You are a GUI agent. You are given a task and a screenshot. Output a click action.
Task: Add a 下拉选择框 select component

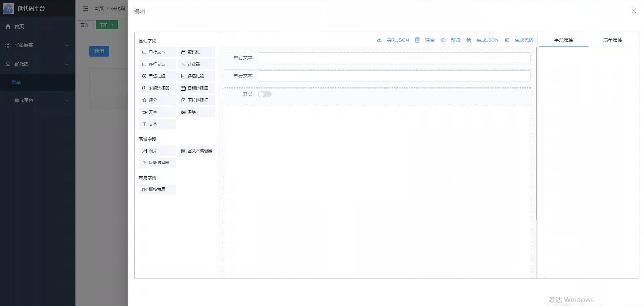pyautogui.click(x=196, y=100)
